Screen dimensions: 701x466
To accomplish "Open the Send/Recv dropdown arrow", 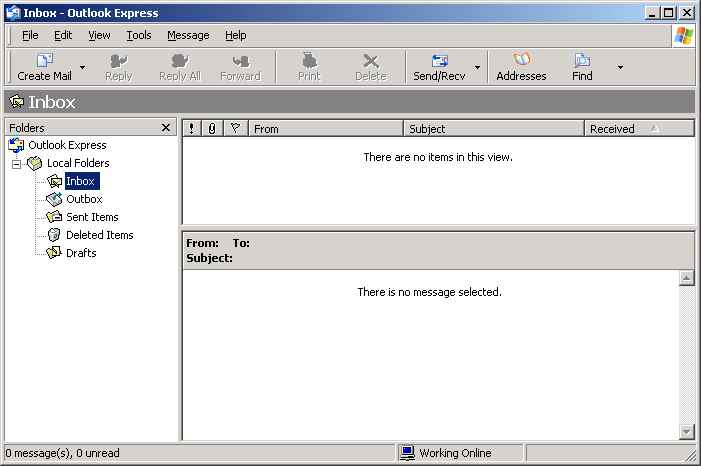I will [477, 68].
